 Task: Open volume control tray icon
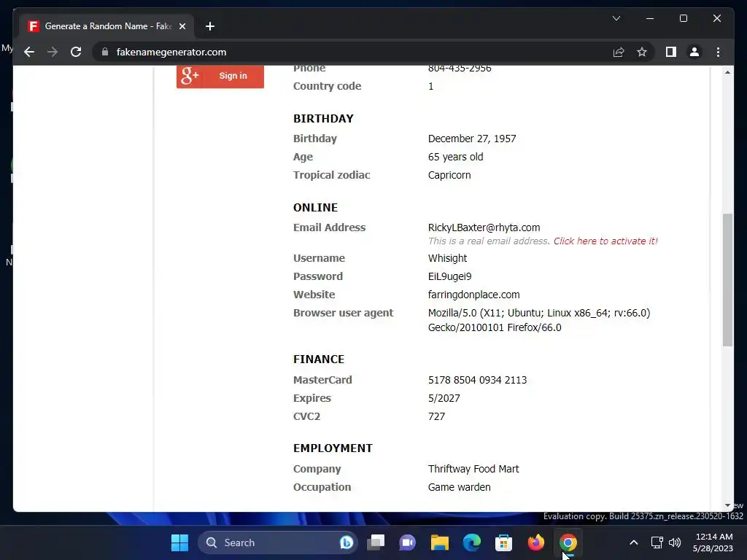coord(675,542)
